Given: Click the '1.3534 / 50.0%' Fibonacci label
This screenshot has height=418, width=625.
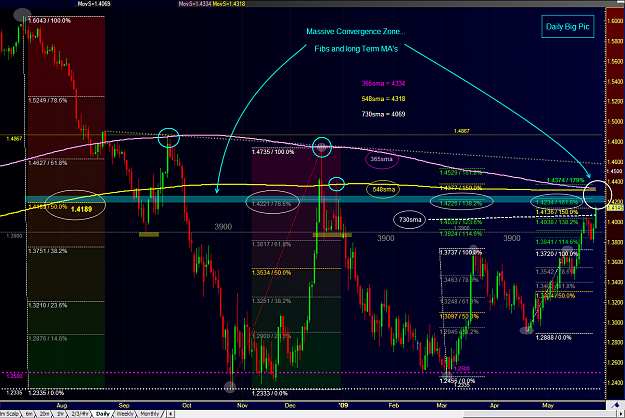Looking at the screenshot, I should click(x=271, y=273).
